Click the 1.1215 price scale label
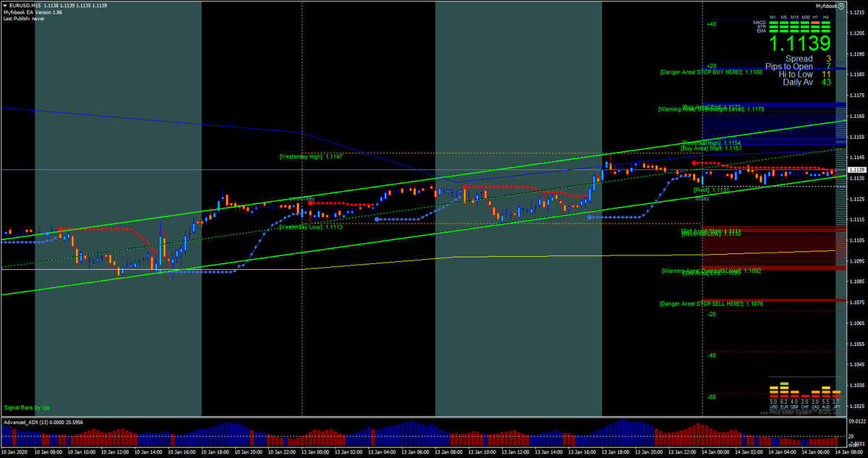This screenshot has width=868, height=458. pos(858,13)
